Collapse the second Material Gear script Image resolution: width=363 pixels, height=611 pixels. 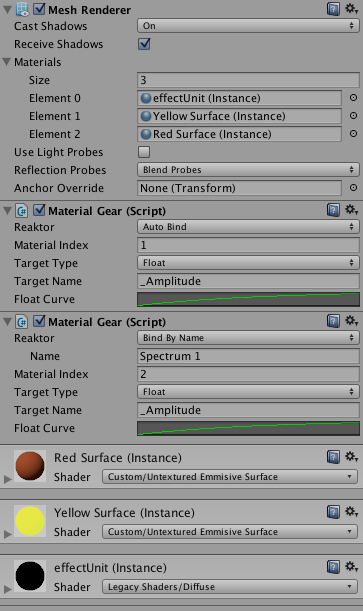point(7,322)
